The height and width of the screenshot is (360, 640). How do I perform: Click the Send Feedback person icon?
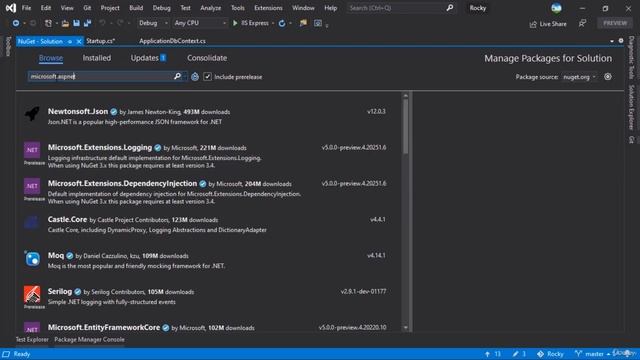[x=582, y=23]
